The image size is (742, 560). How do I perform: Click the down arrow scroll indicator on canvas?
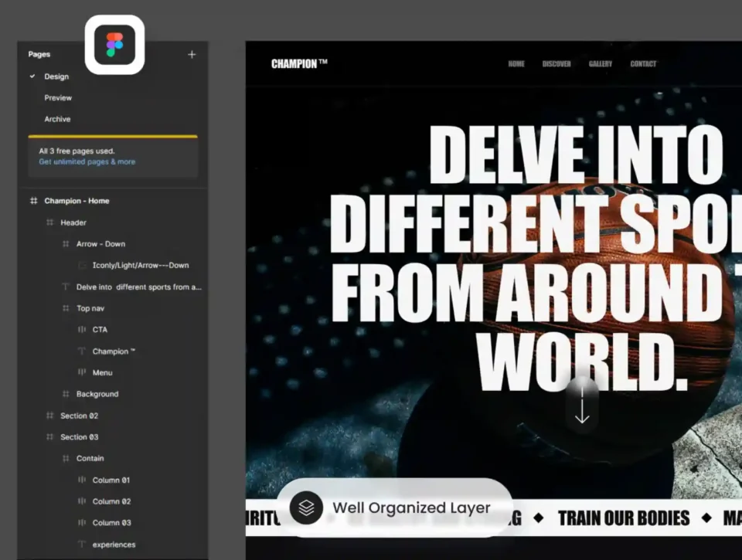582,406
